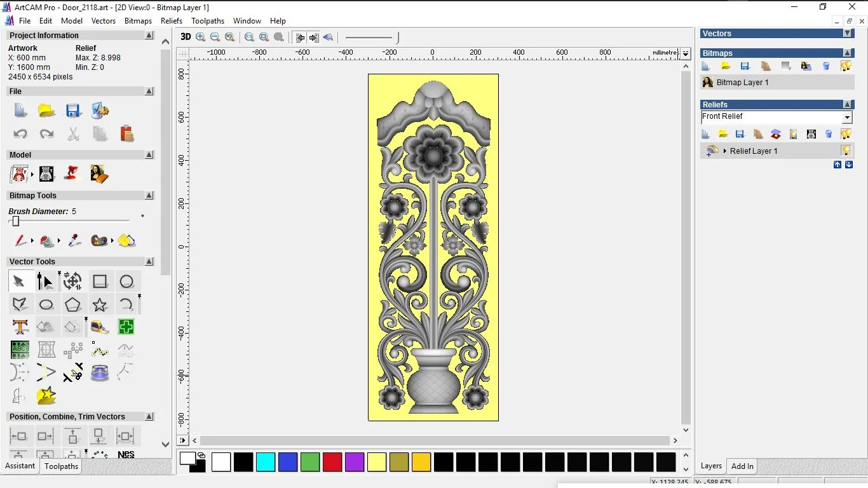The width and height of the screenshot is (868, 488).
Task: Toggle all relief layers visibility bulbs
Action: pyautogui.click(x=846, y=134)
